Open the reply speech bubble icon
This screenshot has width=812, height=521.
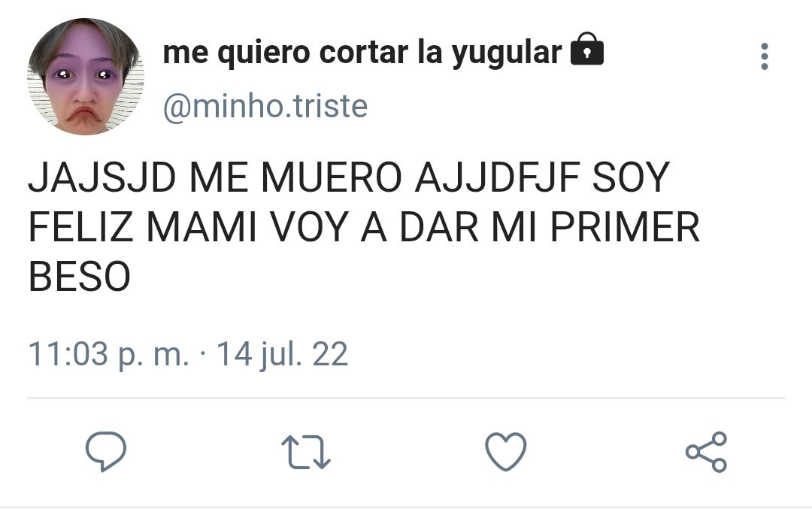pyautogui.click(x=106, y=451)
